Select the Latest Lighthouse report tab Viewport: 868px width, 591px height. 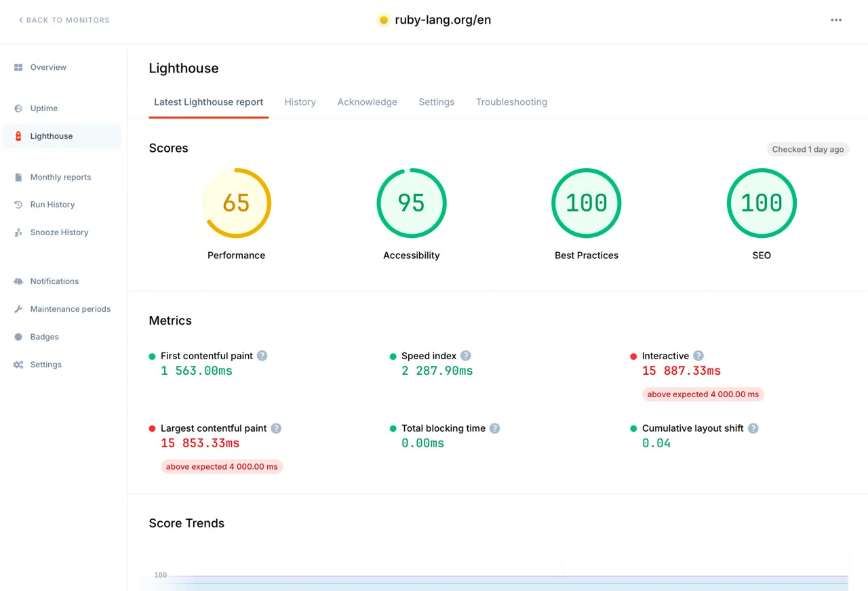(208, 102)
